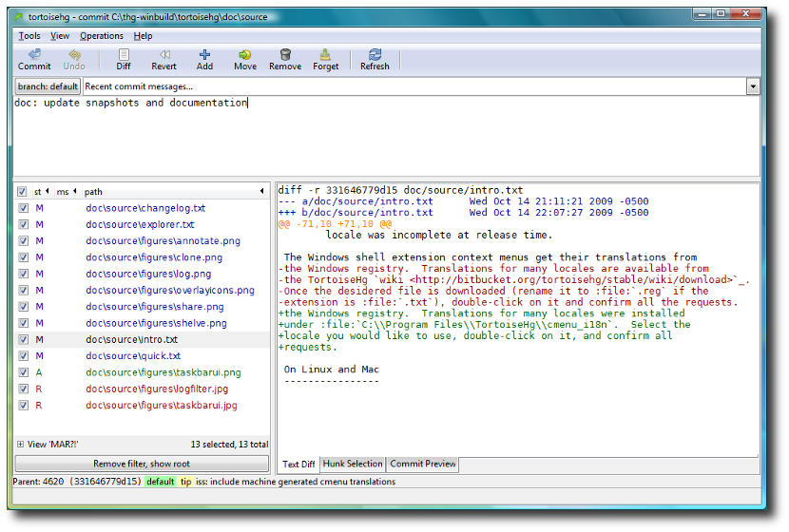Uncheck the changelog.txt file checkbox
Screen dimensions: 789x532
22,208
